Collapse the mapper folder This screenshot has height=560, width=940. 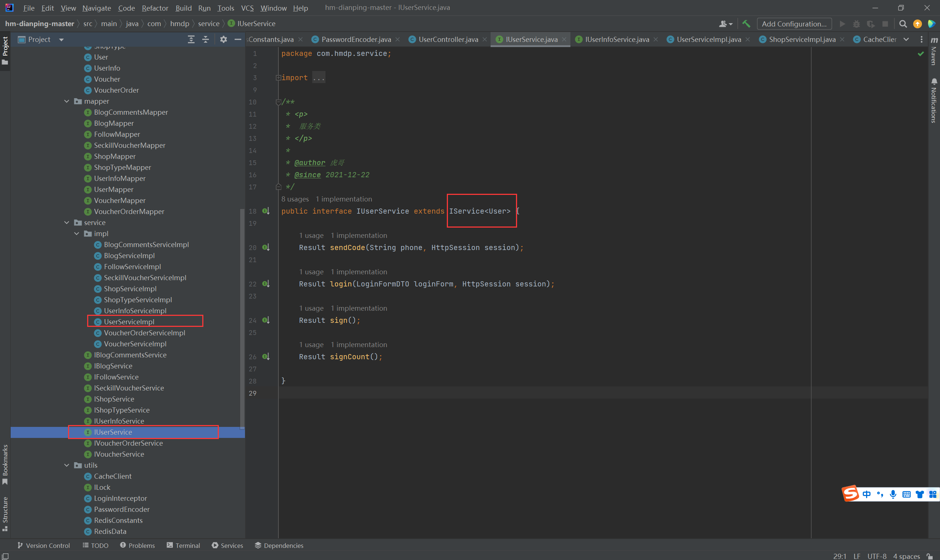67,101
